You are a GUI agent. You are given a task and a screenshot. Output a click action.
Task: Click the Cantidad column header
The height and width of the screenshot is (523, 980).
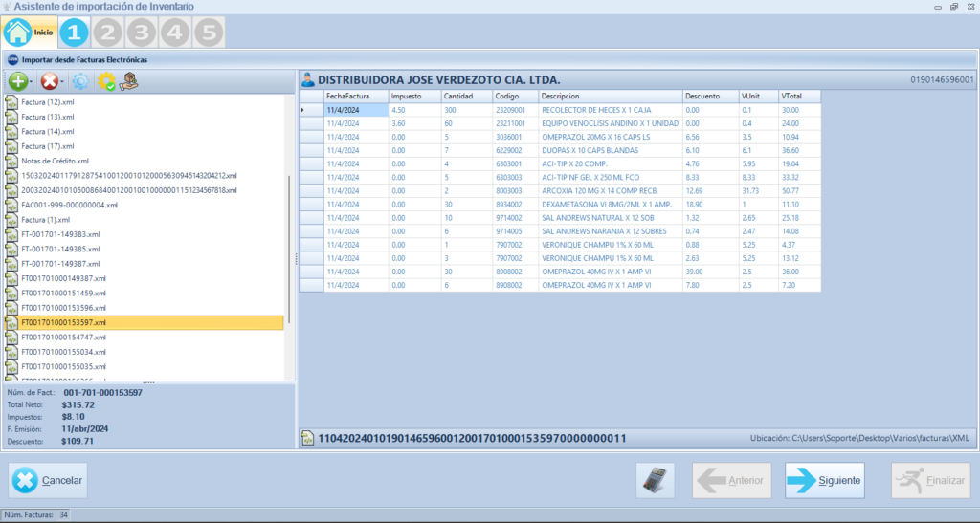[x=466, y=97]
